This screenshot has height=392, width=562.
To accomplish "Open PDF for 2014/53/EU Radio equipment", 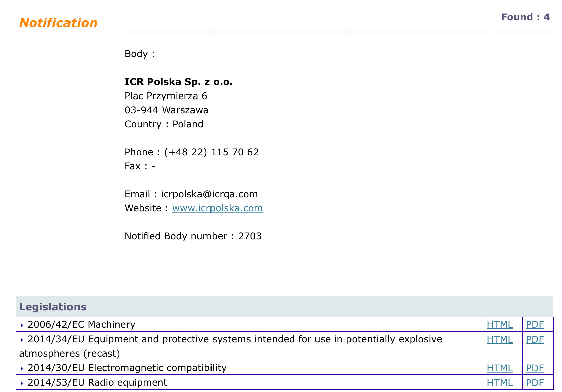I will (x=535, y=383).
